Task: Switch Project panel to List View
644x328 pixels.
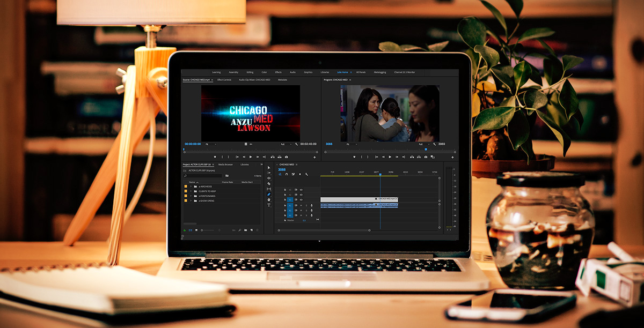Action: pyautogui.click(x=191, y=230)
